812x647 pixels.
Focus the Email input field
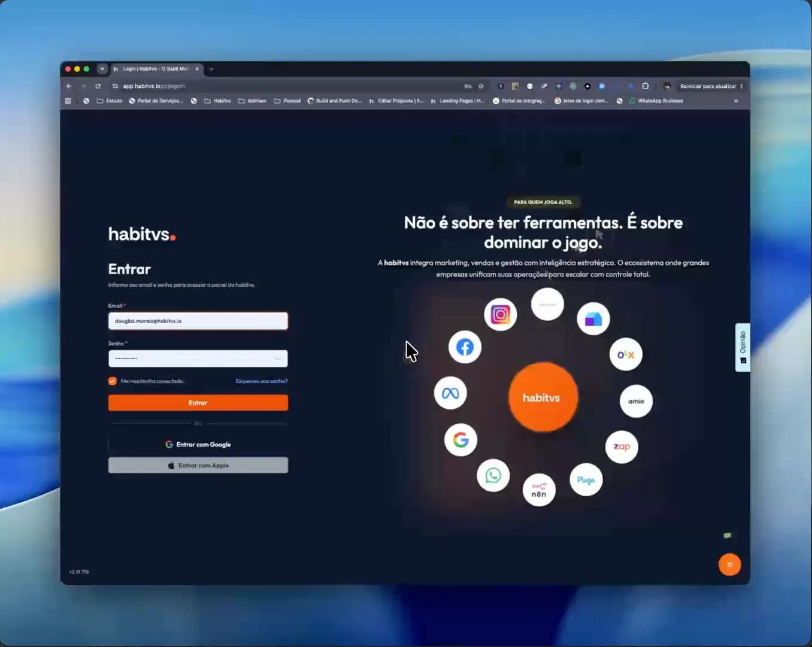[198, 321]
